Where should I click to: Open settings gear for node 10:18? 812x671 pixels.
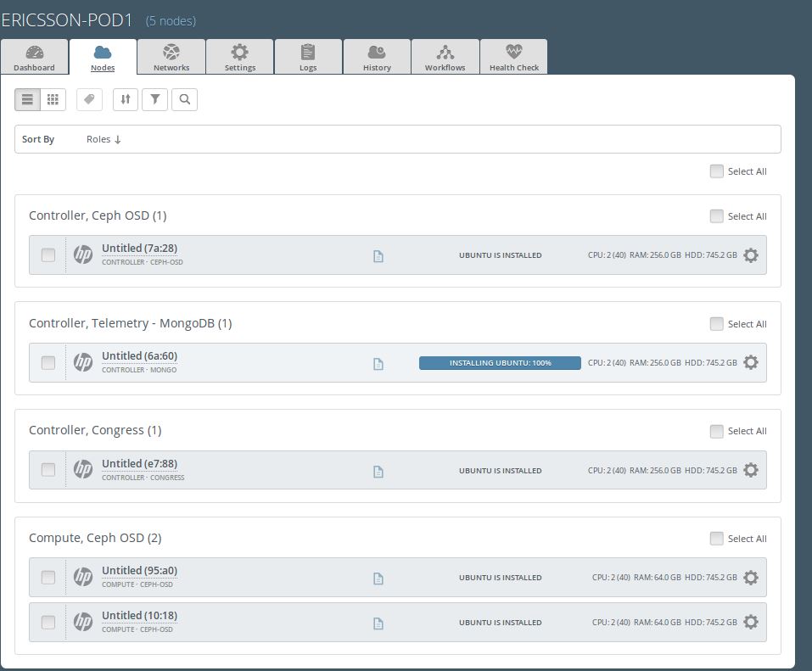750,622
